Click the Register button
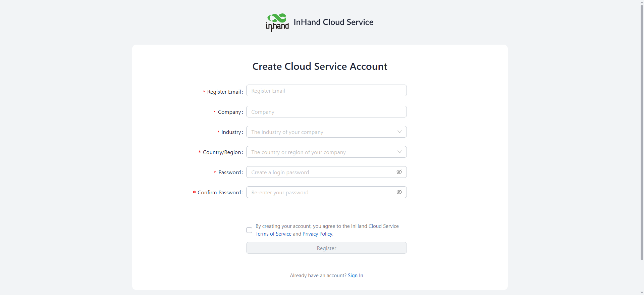This screenshot has width=644, height=295. pos(326,248)
